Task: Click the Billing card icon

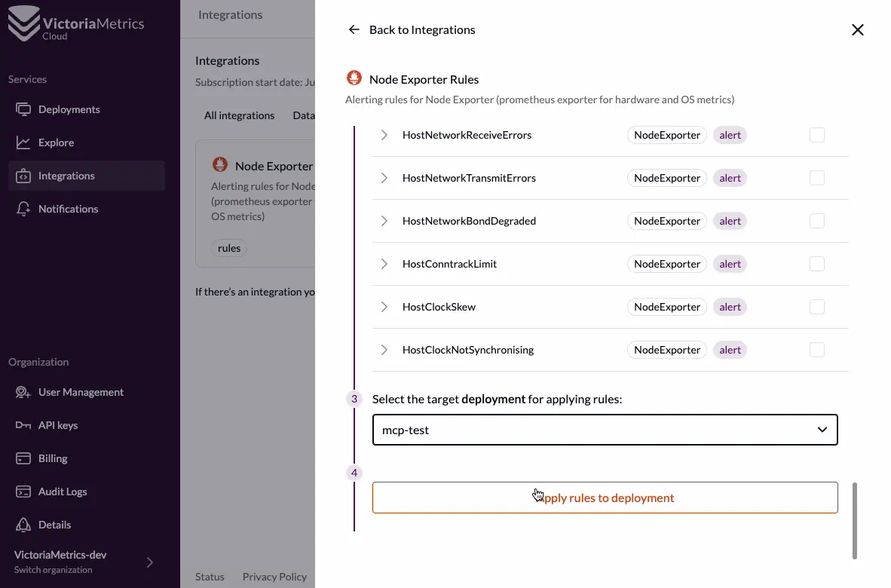Action: click(x=23, y=458)
